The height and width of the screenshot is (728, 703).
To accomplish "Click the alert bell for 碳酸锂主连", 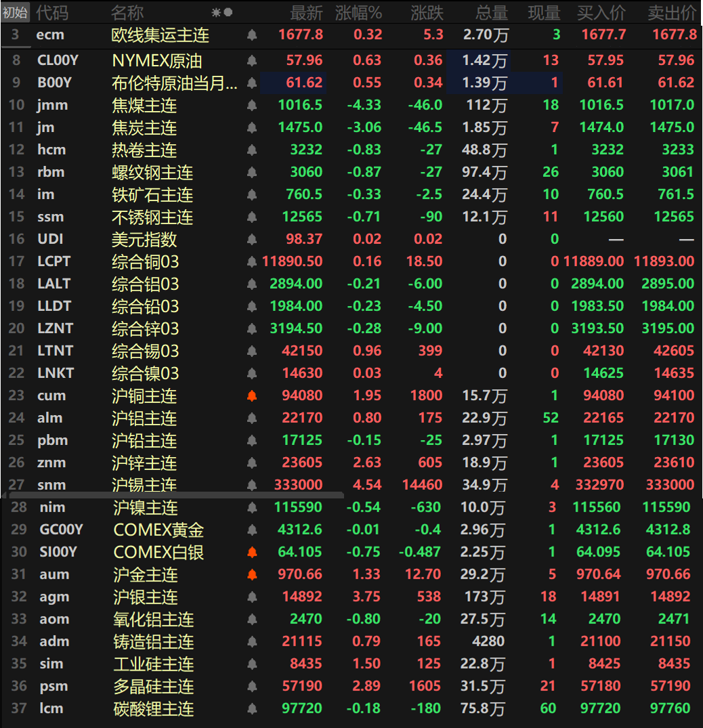I will point(251,708).
